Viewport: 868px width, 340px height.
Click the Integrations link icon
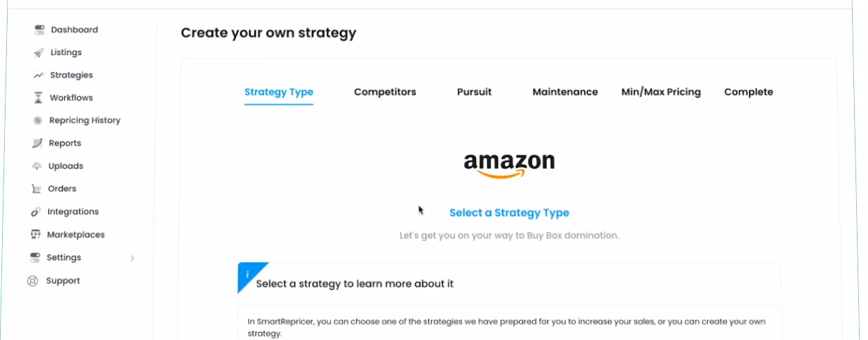point(36,212)
